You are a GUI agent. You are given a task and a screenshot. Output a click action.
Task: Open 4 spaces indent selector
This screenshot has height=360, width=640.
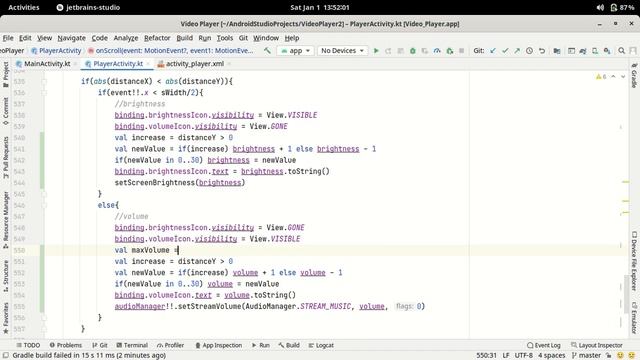point(551,356)
